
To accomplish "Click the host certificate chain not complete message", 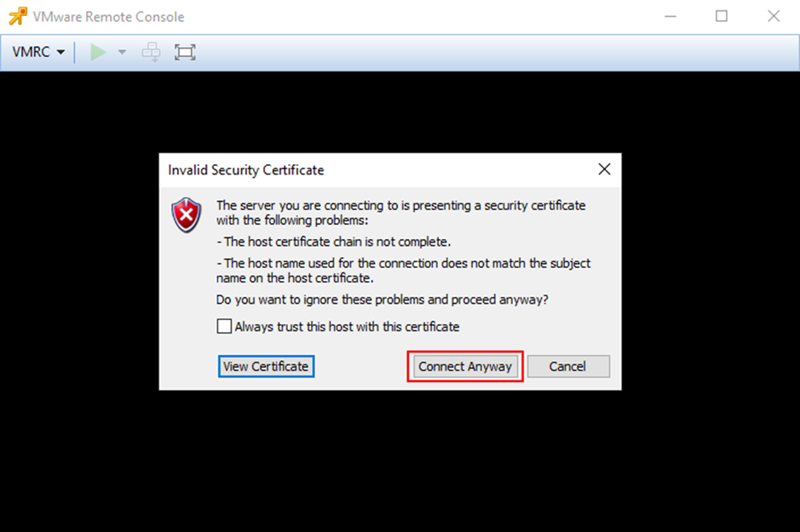I will coord(334,242).
